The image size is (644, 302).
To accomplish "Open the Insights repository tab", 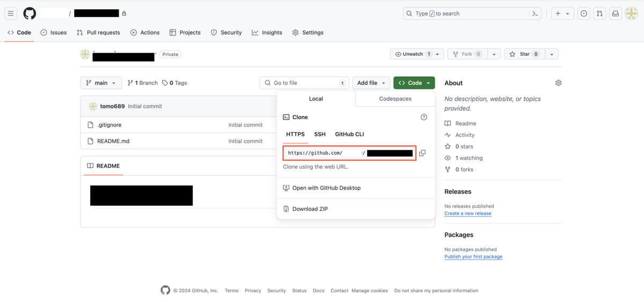I will pos(267,33).
